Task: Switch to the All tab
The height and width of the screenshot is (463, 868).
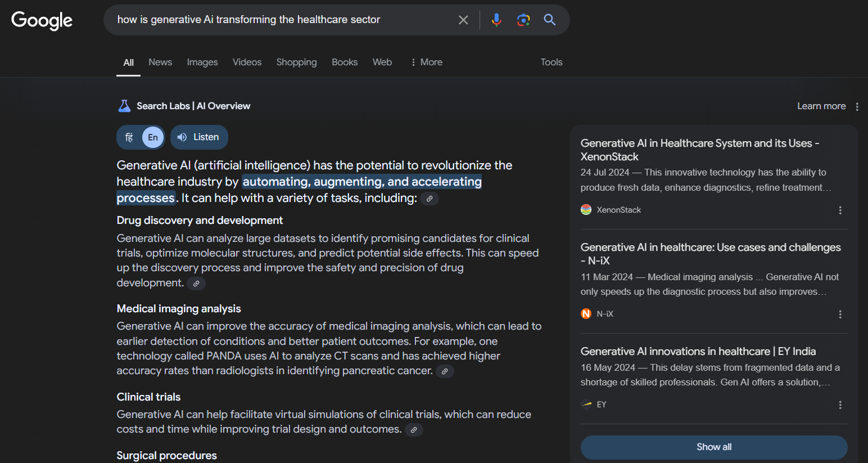Action: (129, 62)
